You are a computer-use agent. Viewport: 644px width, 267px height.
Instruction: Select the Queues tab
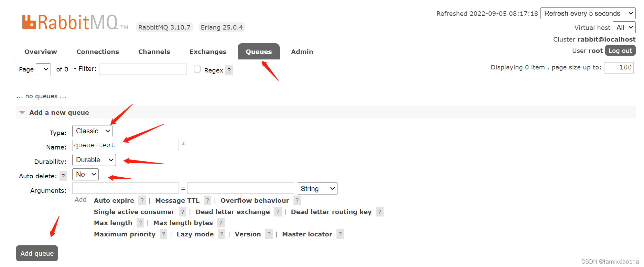[259, 52]
